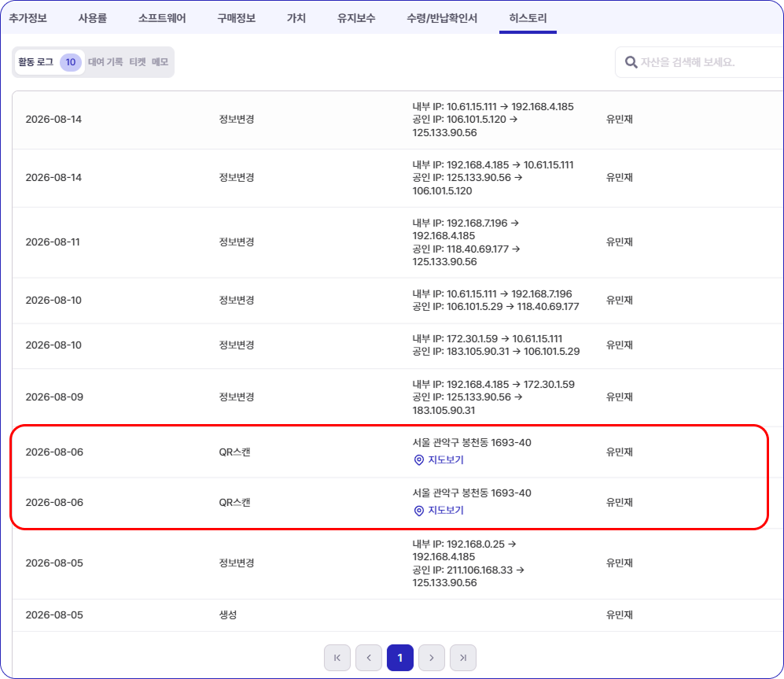The height and width of the screenshot is (679, 784).
Task: Select page 1 button
Action: 400,658
